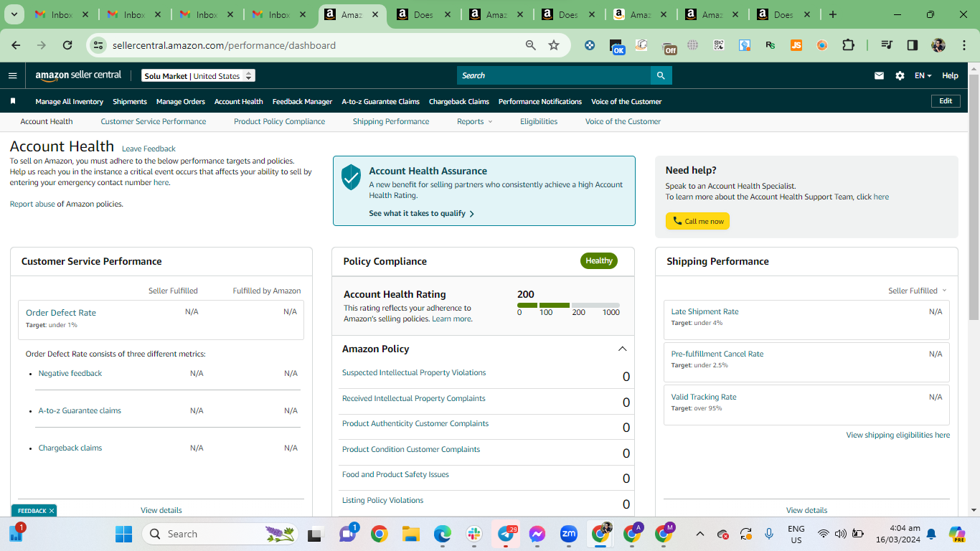The image size is (980, 551).
Task: Click the bookmark icon in favorites bar
Action: [13, 101]
